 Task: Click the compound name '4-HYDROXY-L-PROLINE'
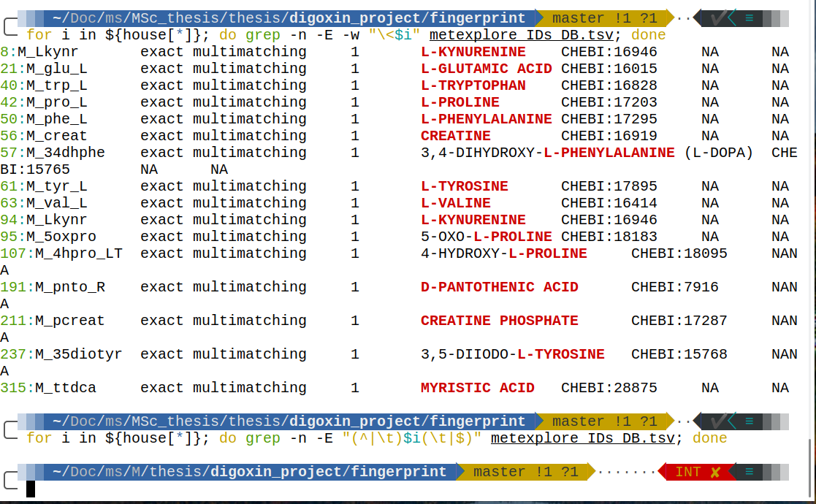[x=504, y=253]
